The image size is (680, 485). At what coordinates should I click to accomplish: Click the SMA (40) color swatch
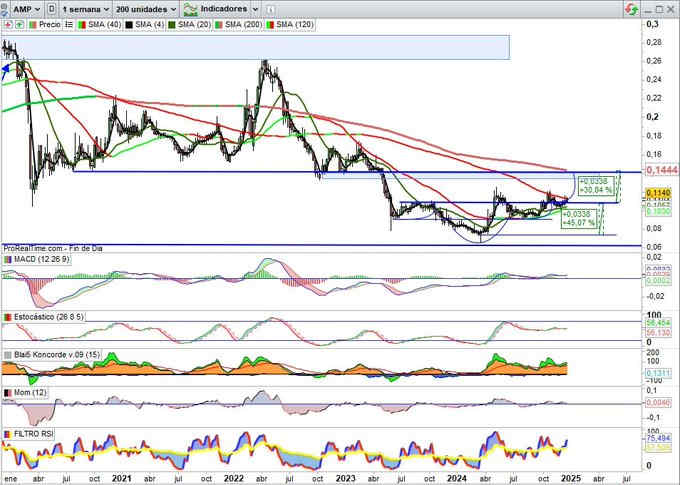[x=82, y=25]
